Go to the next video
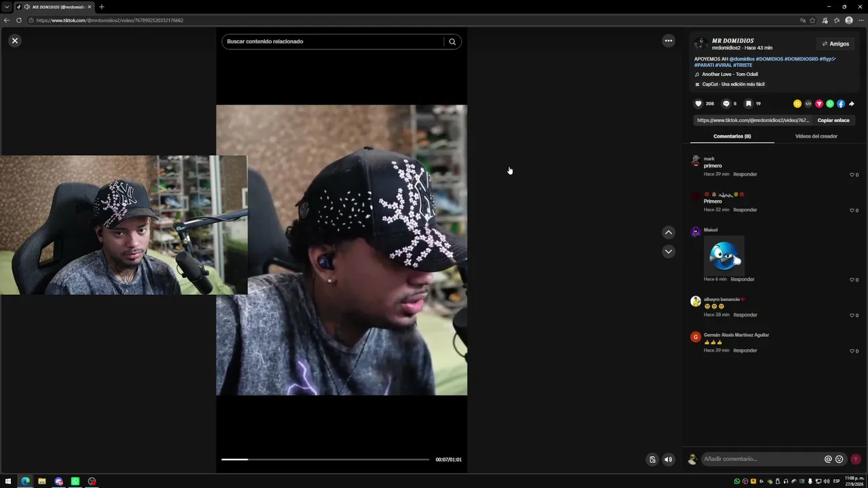 (x=669, y=251)
